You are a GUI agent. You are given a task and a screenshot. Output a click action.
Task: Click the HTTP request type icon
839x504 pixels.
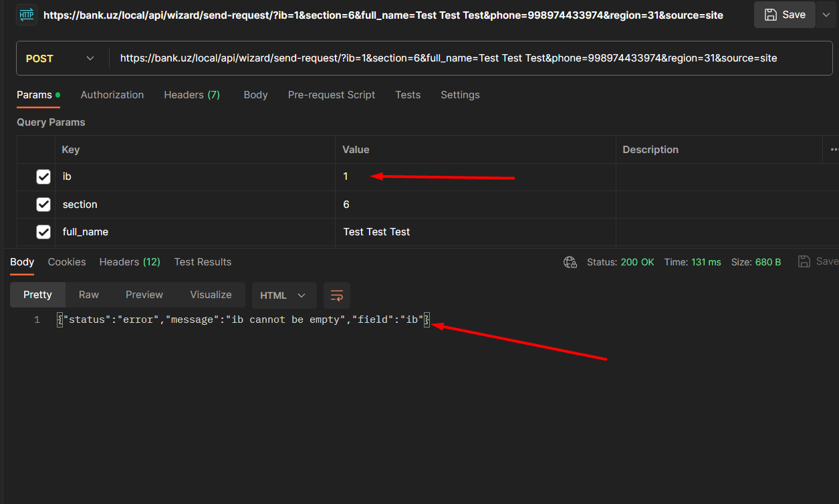[26, 15]
